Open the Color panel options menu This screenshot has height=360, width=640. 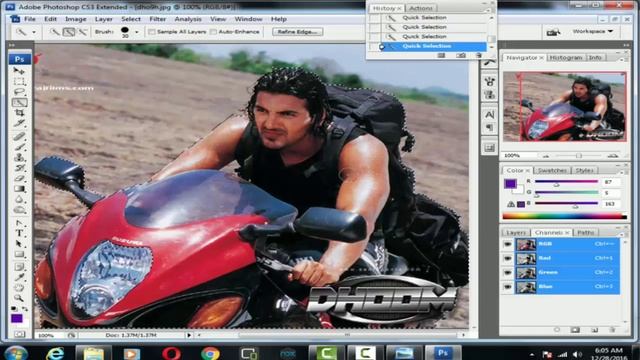coord(622,172)
